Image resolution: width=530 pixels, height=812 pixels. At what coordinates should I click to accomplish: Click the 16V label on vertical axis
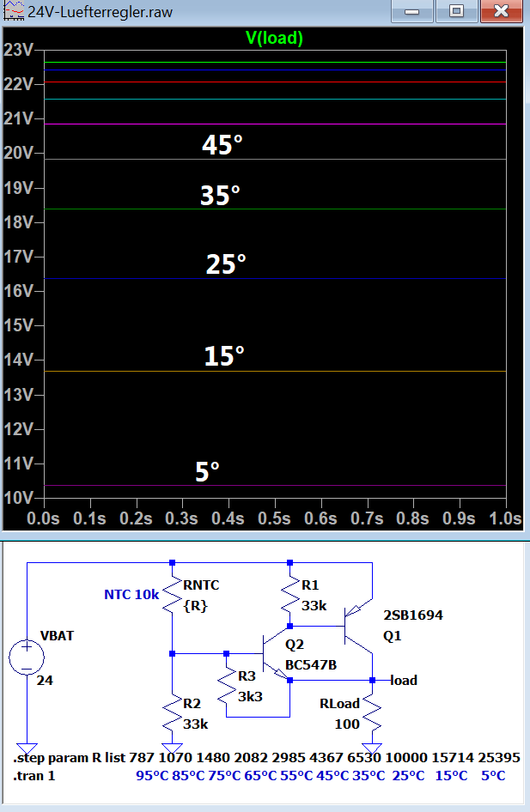[18, 291]
